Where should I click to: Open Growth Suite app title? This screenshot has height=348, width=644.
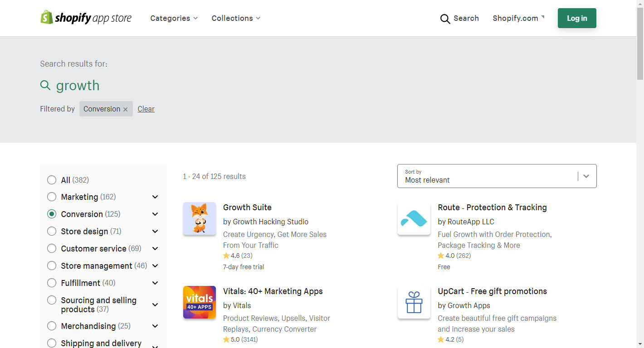(x=247, y=207)
